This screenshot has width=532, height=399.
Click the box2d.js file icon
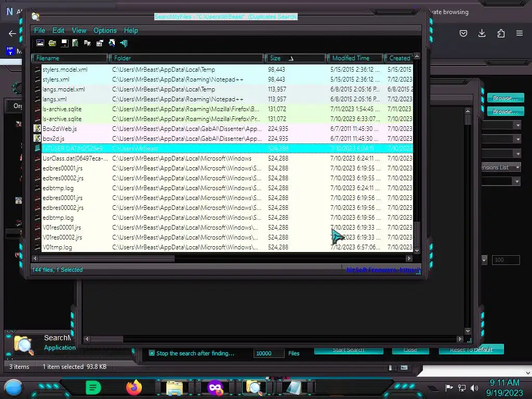coord(37,138)
